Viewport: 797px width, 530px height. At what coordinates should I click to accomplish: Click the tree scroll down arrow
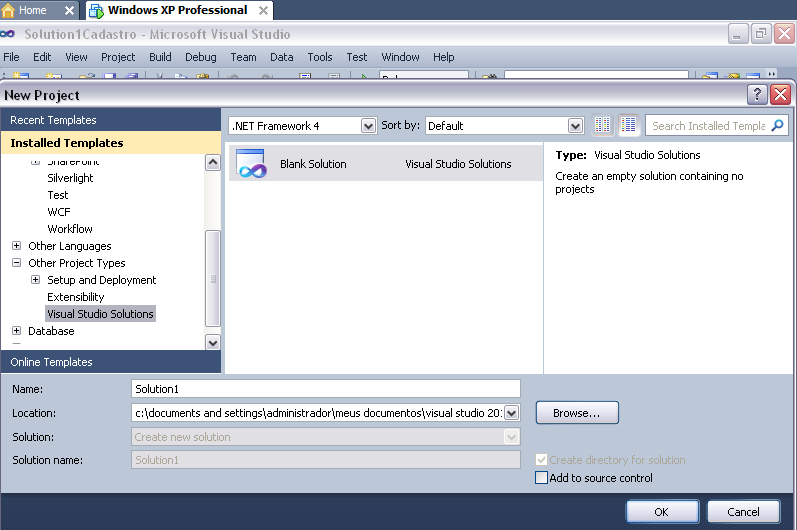(x=213, y=342)
